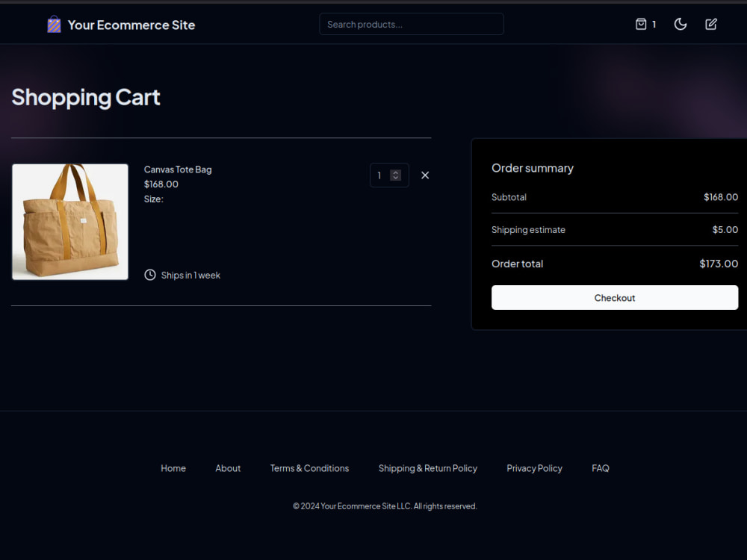Viewport: 747px width, 560px height.
Task: Click the clock icon beside shipping info
Action: (x=149, y=275)
